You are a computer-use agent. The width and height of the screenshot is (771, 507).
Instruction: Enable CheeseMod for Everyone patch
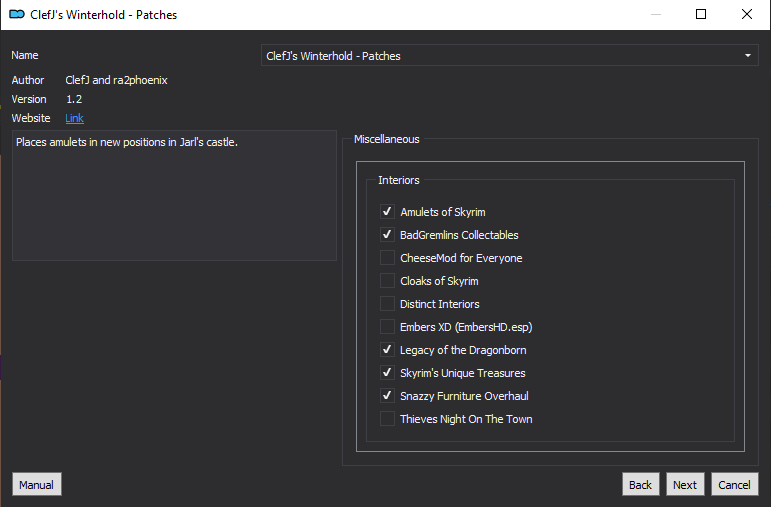[x=387, y=258]
